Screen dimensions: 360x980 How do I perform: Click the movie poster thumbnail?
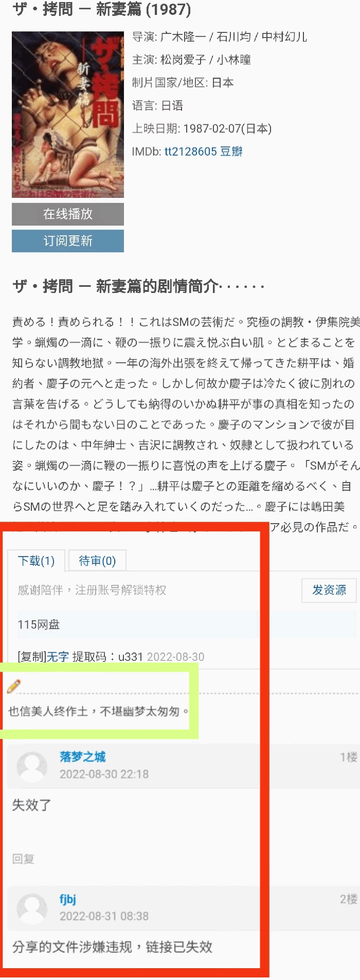coord(68,115)
